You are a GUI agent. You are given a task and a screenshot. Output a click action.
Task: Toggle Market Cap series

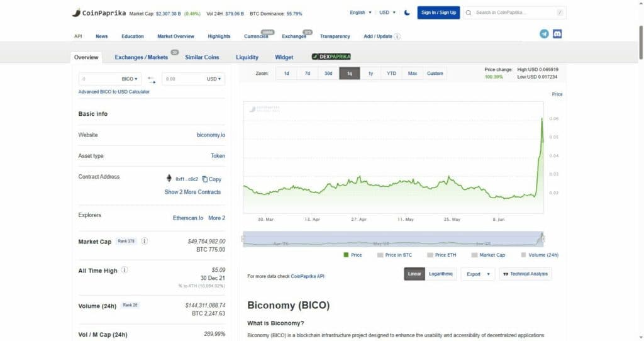(x=488, y=255)
